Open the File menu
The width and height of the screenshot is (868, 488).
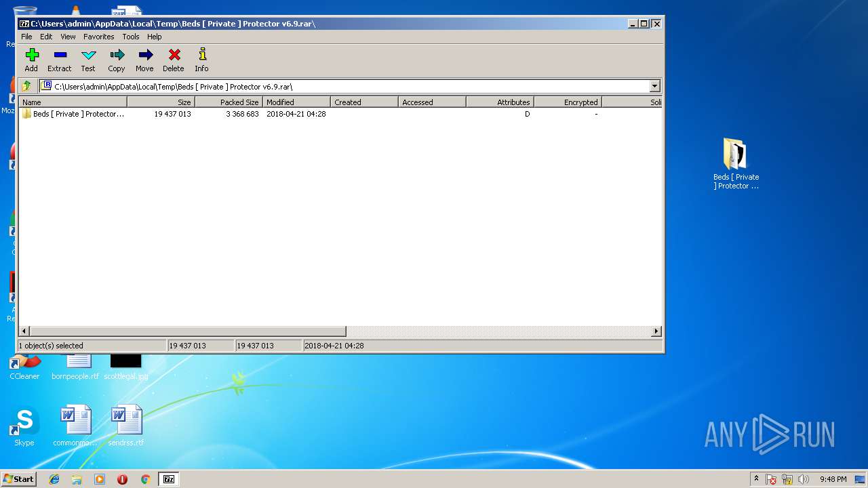26,37
